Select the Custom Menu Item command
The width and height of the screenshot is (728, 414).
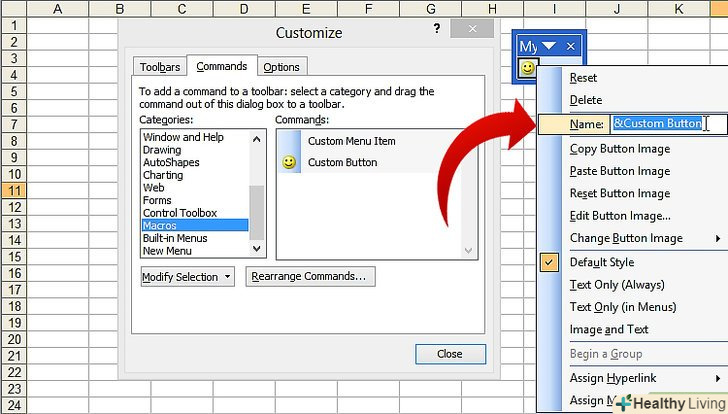tap(351, 141)
